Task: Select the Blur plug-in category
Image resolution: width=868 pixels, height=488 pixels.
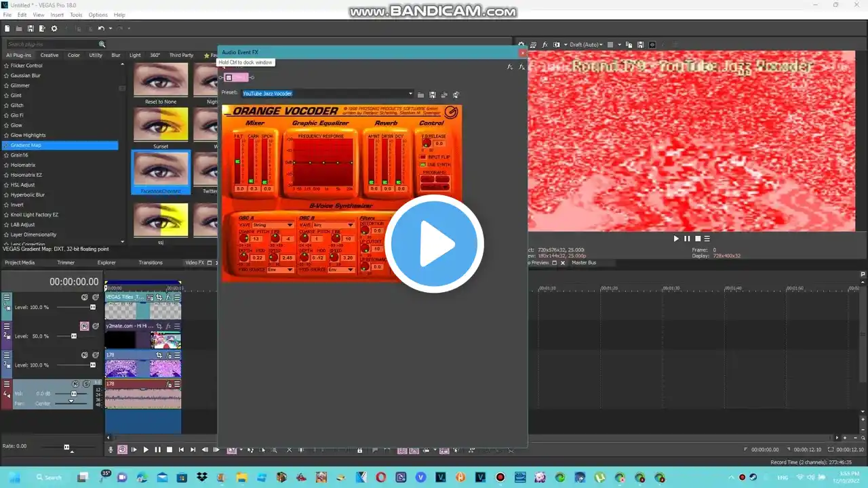Action: click(x=116, y=56)
